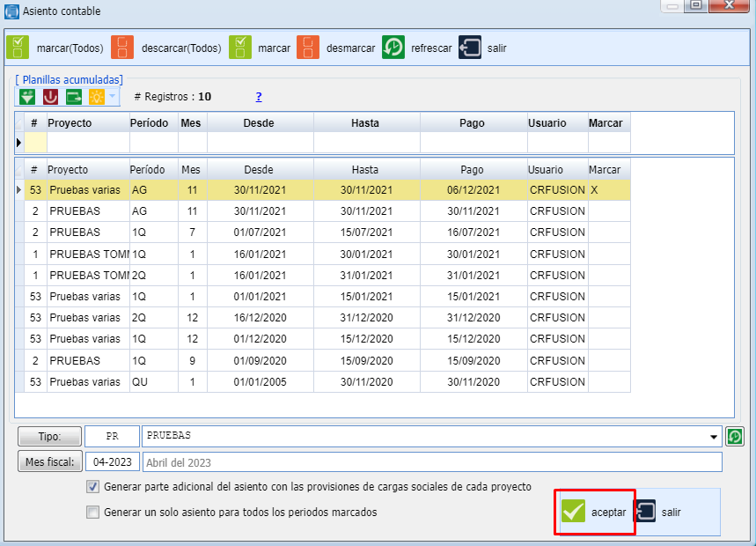Image resolution: width=756 pixels, height=546 pixels.
Task: Click the 04-2023 mes fiscal field
Action: 113,462
